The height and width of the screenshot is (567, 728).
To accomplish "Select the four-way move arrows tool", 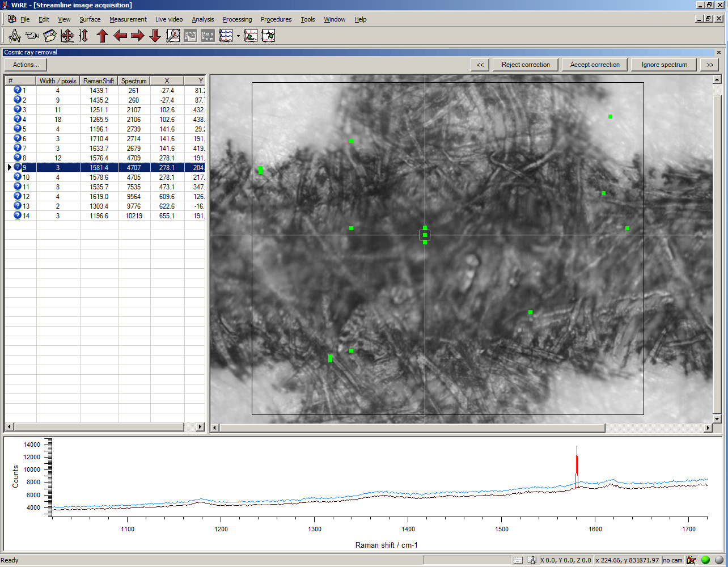I will [x=67, y=36].
